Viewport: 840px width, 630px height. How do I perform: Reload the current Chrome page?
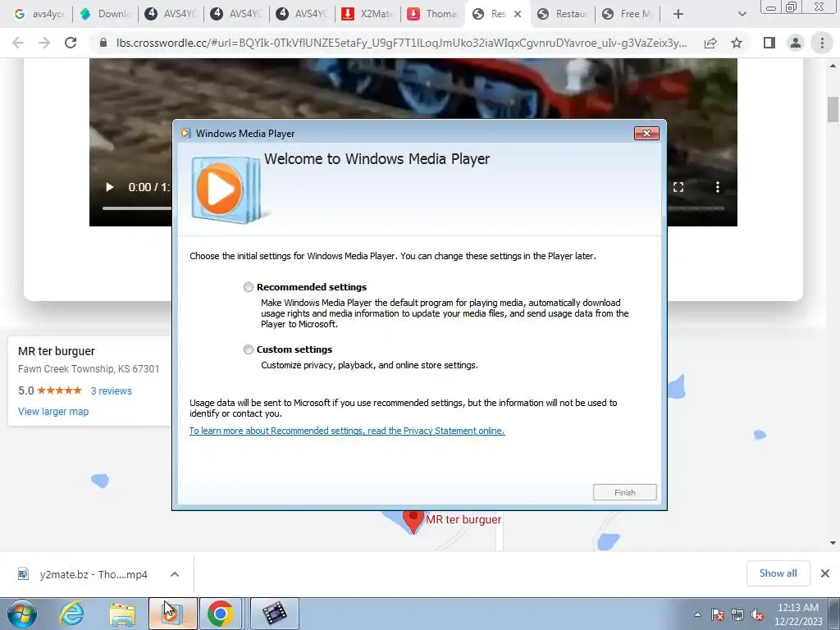(x=71, y=43)
